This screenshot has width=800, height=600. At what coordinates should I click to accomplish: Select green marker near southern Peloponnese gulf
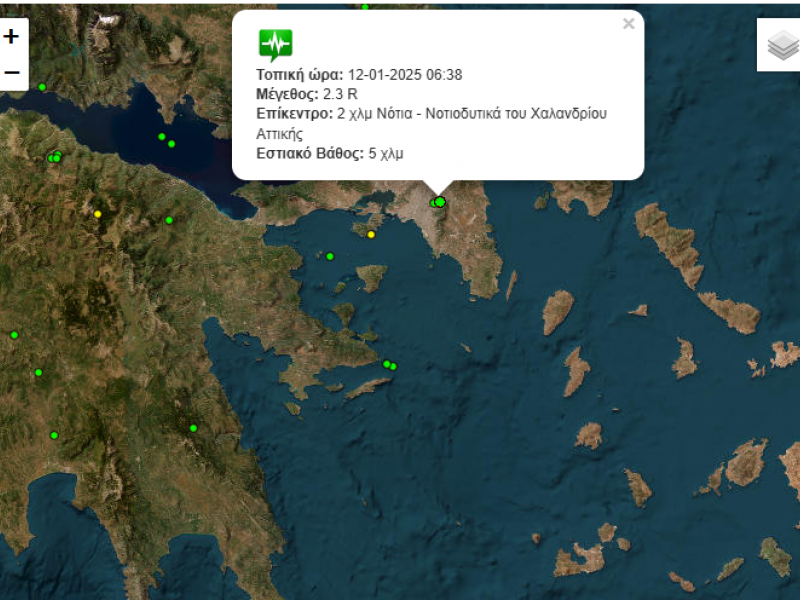54,435
